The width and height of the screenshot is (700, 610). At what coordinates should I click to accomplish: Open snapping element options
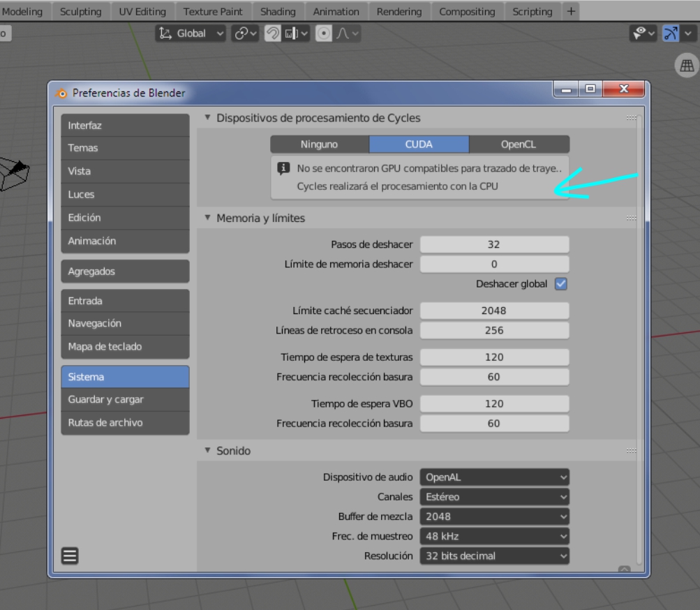296,34
